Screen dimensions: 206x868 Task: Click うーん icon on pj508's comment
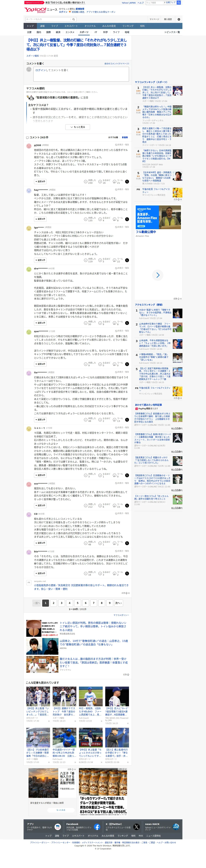click(115, 182)
